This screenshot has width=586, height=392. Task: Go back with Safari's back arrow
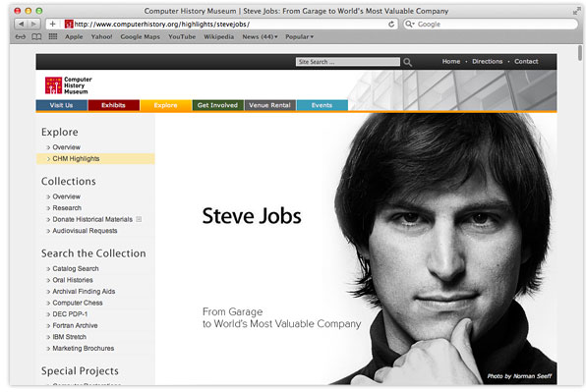(21, 24)
